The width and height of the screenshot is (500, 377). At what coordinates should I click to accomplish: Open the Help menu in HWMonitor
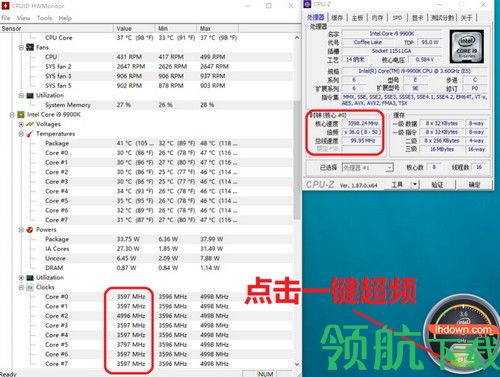65,18
